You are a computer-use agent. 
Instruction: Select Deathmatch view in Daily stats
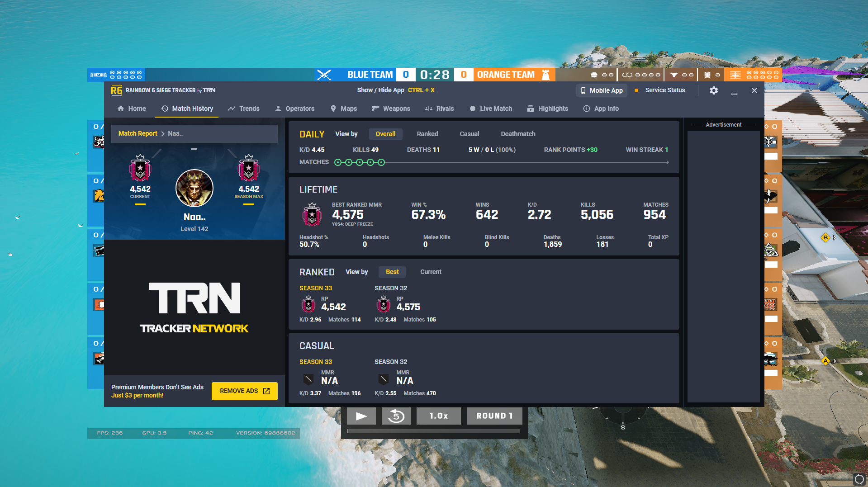518,134
